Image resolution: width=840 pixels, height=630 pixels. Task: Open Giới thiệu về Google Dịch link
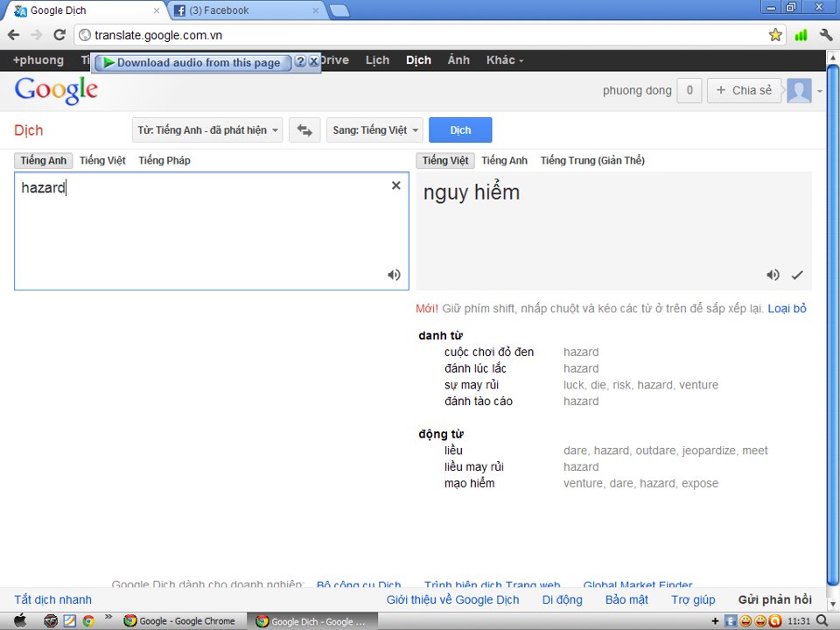coord(452,599)
